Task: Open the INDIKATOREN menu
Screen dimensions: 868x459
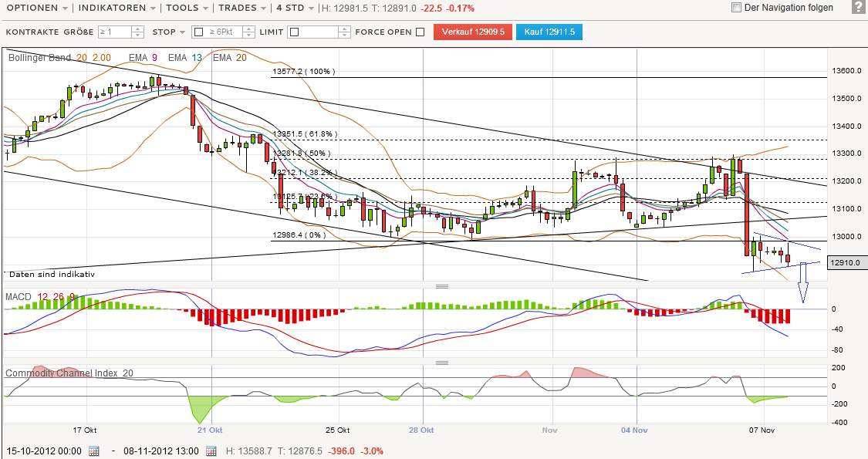Action: tap(117, 8)
